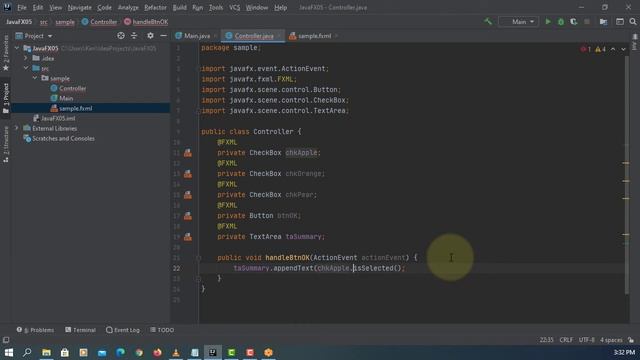This screenshot has width=640, height=360.
Task: Click the run anything window icon
Action: [x=620, y=22]
